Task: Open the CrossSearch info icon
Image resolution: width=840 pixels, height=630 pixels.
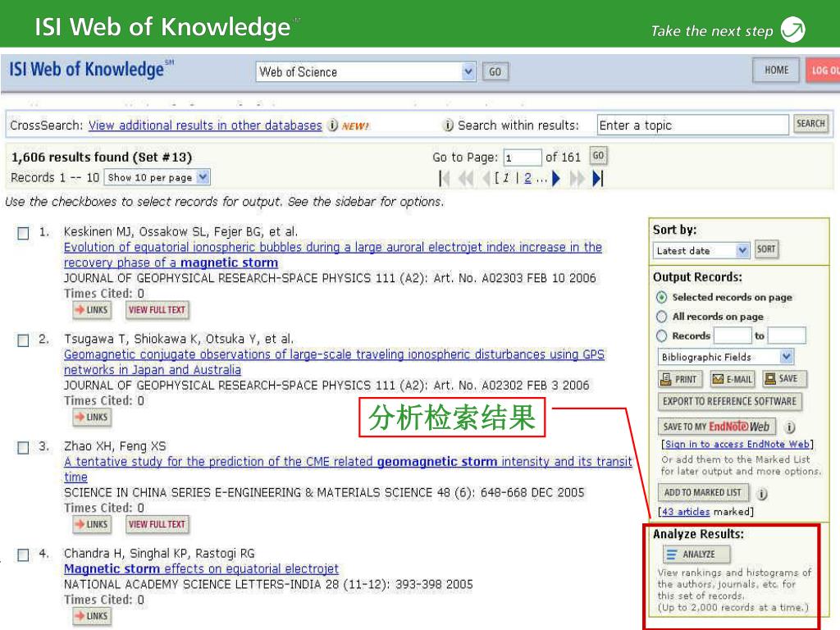Action: pos(333,125)
